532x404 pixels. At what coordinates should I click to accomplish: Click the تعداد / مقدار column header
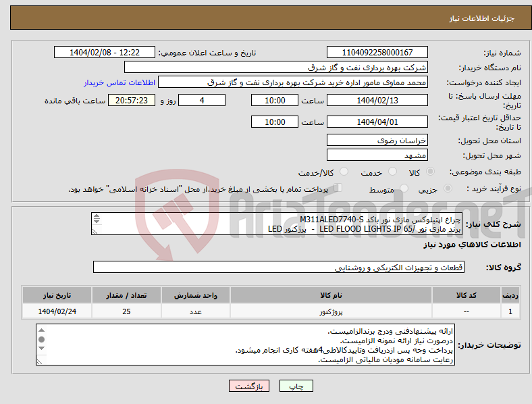pyautogui.click(x=126, y=295)
